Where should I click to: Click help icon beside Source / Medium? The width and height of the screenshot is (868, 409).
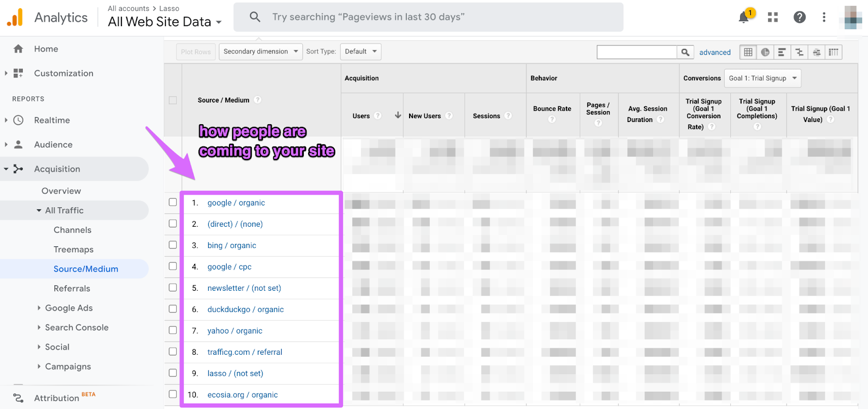tap(258, 100)
